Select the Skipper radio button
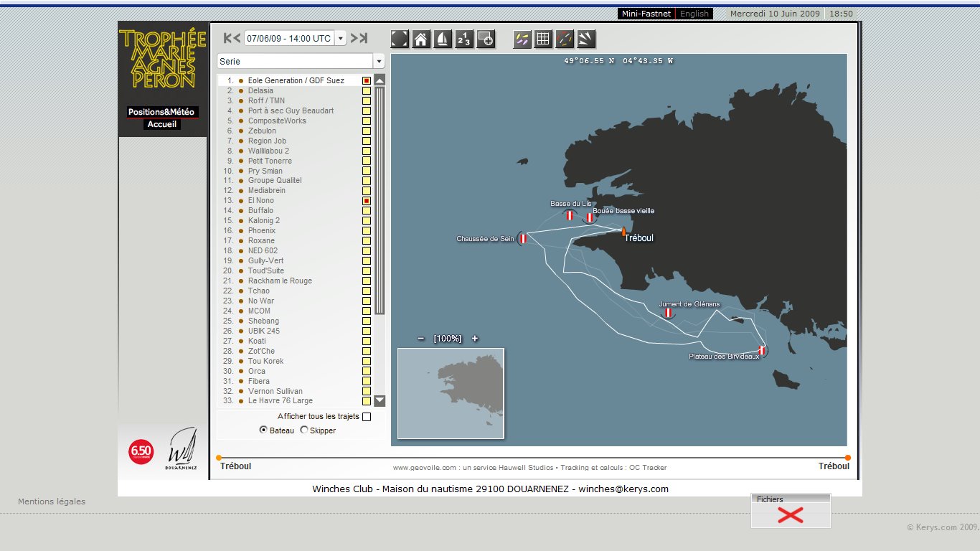 [x=304, y=430]
